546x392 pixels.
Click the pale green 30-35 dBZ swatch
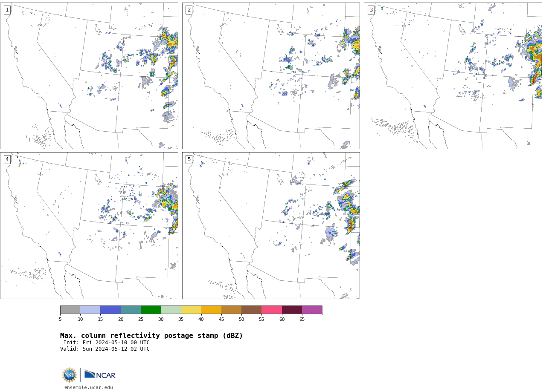click(x=171, y=310)
